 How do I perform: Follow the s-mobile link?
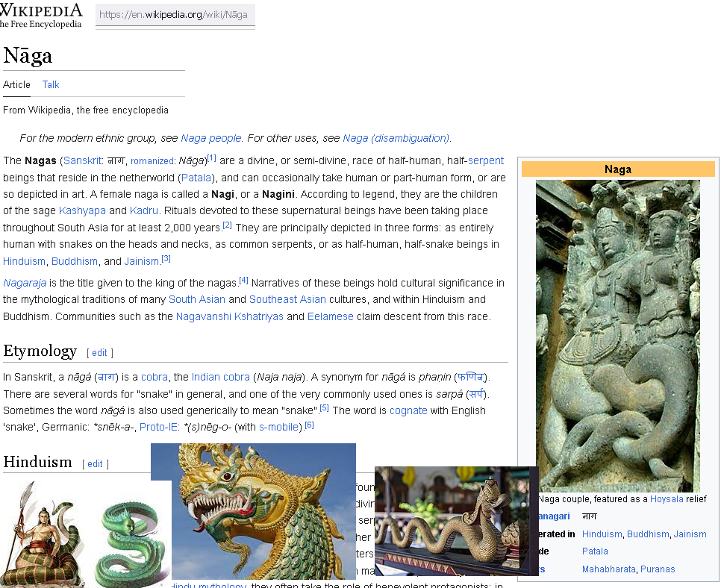pyautogui.click(x=278, y=427)
